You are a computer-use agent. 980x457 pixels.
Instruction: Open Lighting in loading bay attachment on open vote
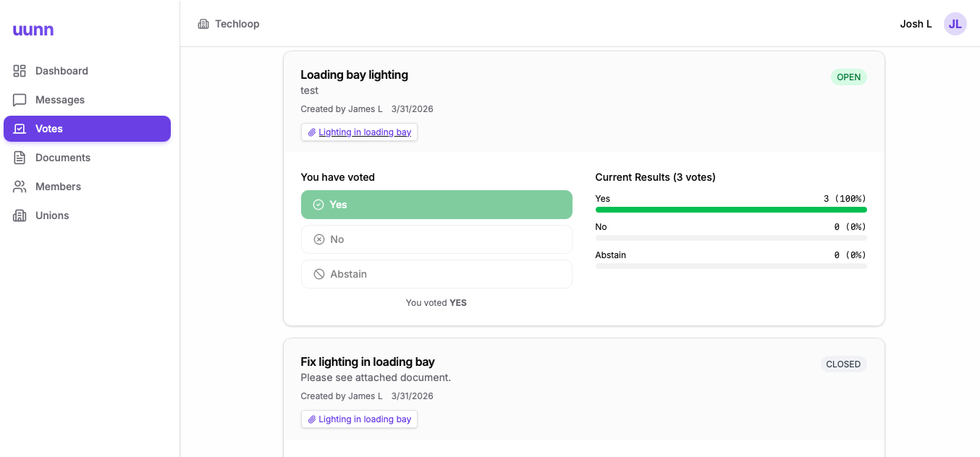click(x=359, y=132)
